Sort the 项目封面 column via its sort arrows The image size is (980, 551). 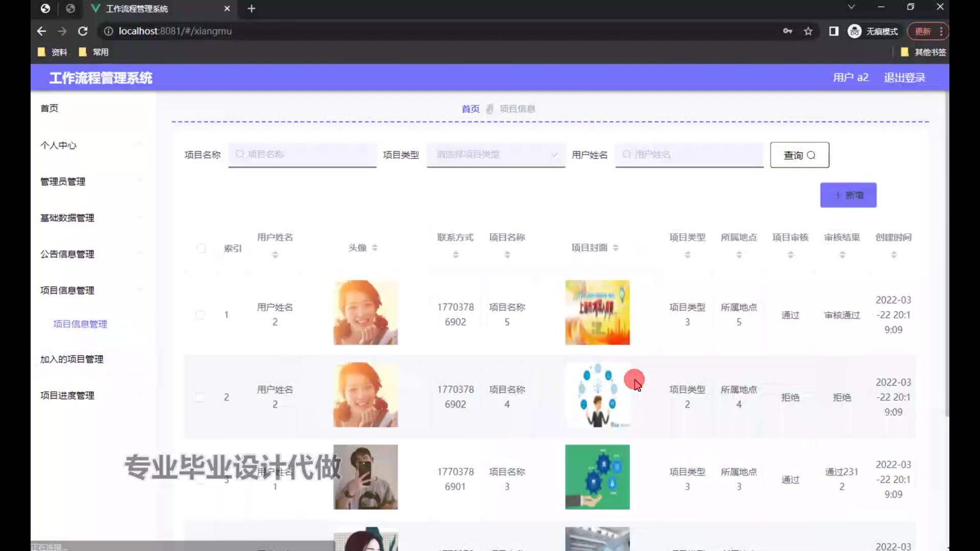616,248
